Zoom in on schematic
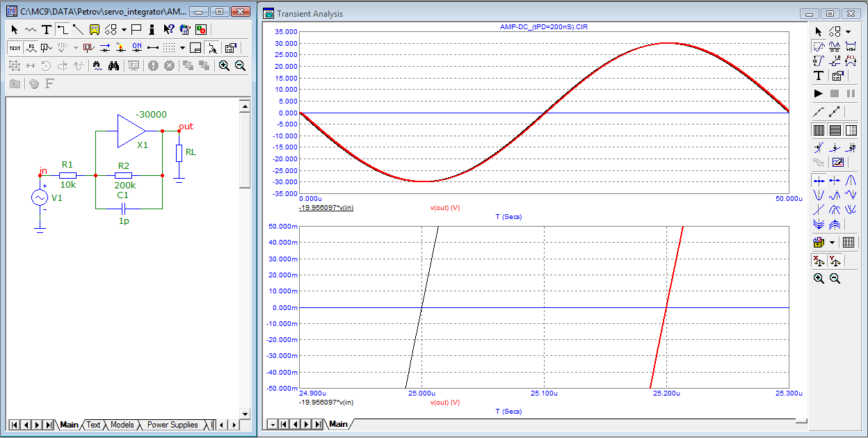The image size is (868, 438). click(x=224, y=65)
